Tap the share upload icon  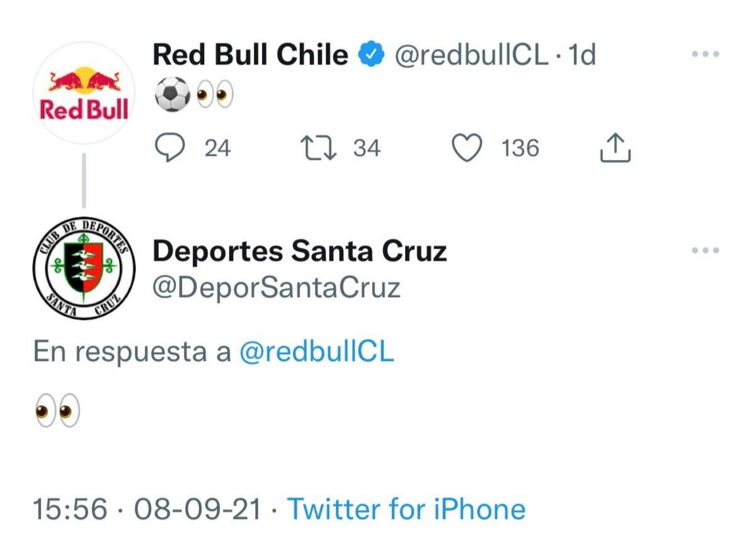pyautogui.click(x=614, y=148)
